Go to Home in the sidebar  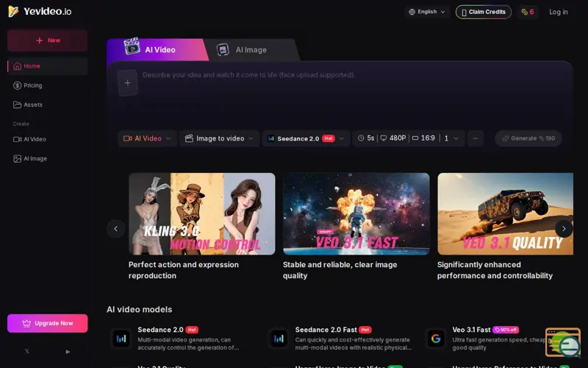48,66
